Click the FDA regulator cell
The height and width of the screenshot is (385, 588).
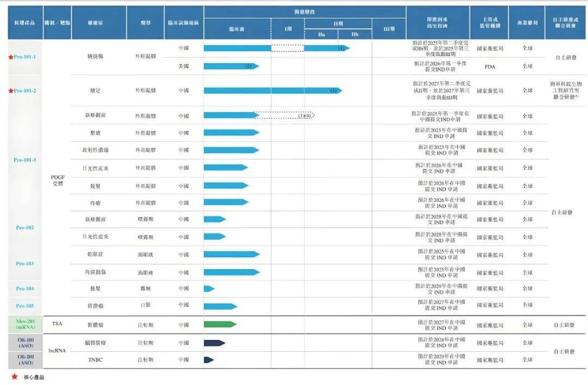click(490, 67)
